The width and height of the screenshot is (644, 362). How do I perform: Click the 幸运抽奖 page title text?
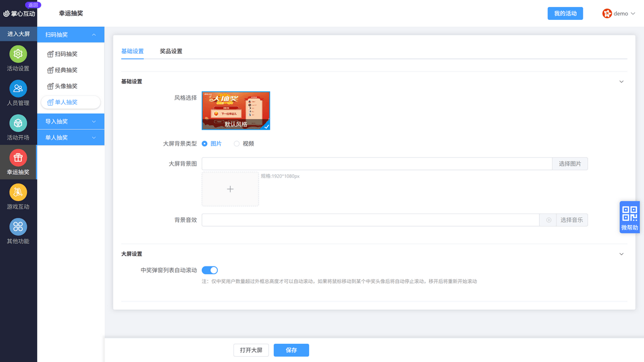(71, 13)
